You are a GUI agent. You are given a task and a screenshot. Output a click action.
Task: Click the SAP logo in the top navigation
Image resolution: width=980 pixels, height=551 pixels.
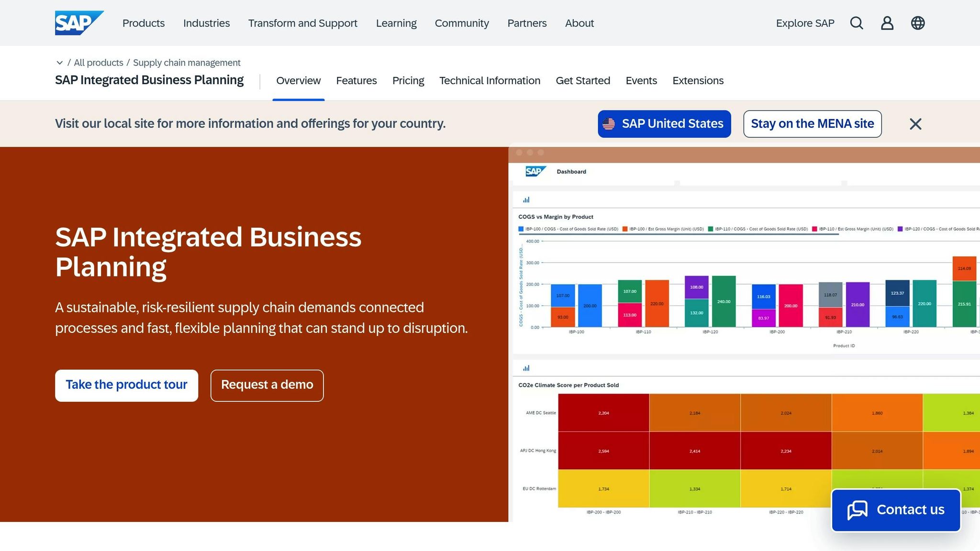[x=79, y=22]
